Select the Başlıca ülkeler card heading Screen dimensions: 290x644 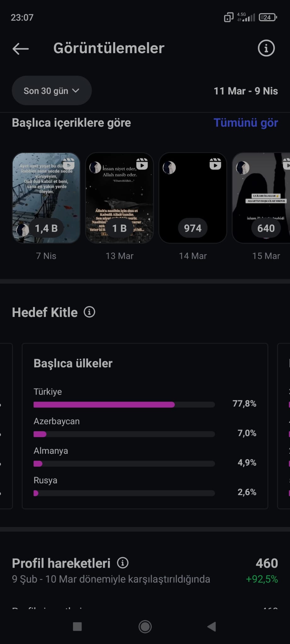(73, 363)
